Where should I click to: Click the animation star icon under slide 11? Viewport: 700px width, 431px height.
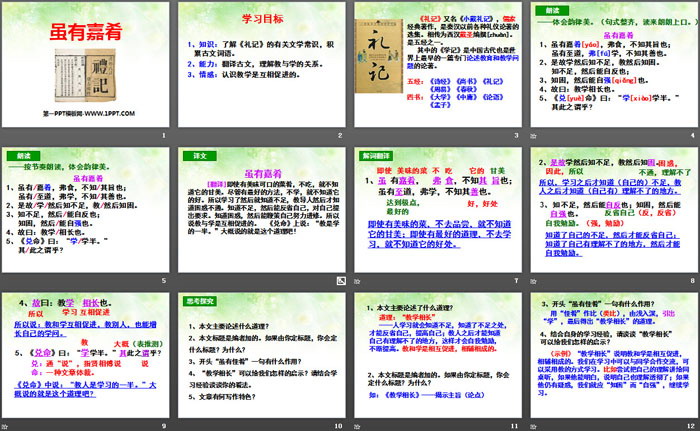coord(357,427)
